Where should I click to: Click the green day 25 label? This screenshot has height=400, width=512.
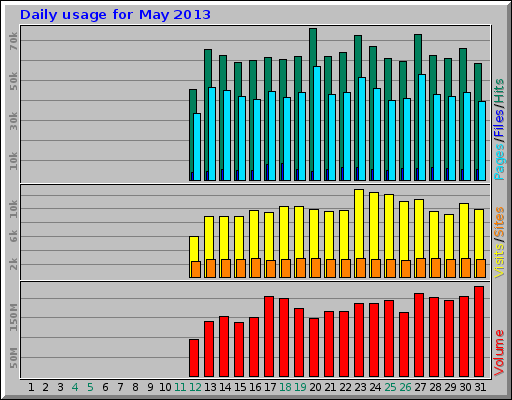pos(390,387)
